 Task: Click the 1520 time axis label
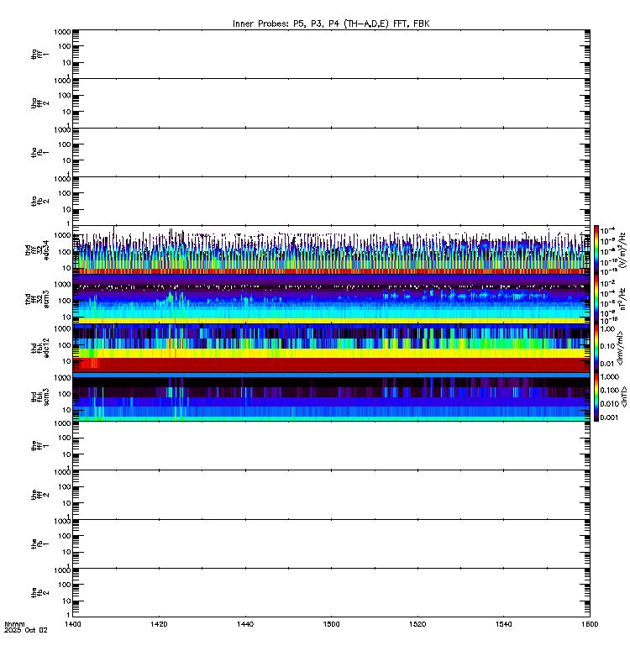click(417, 624)
